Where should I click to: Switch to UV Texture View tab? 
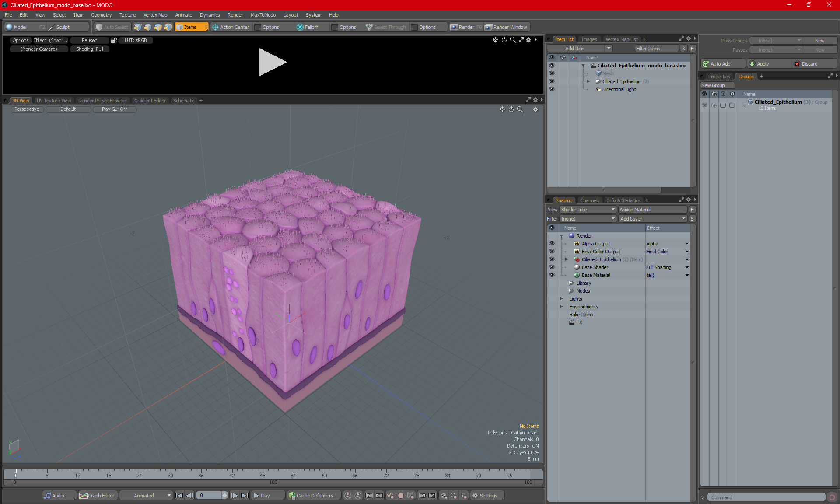(54, 101)
